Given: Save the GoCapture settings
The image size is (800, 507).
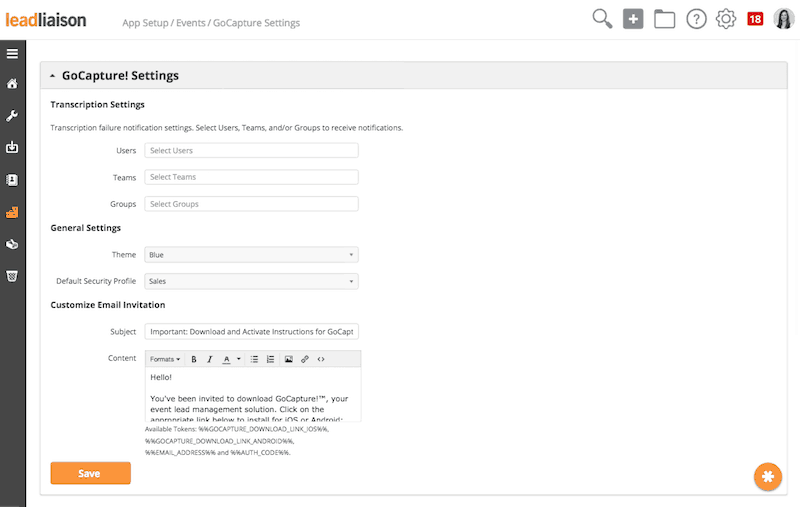Looking at the screenshot, I should coord(90,473).
